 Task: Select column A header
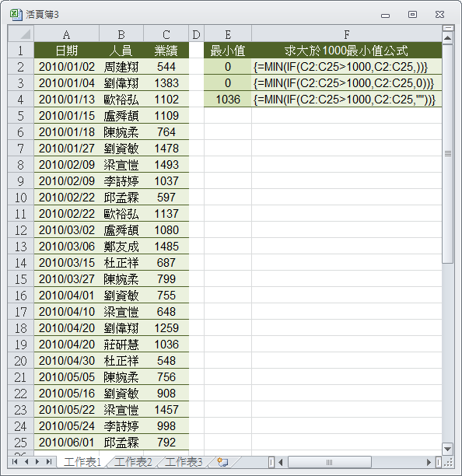coord(66,34)
